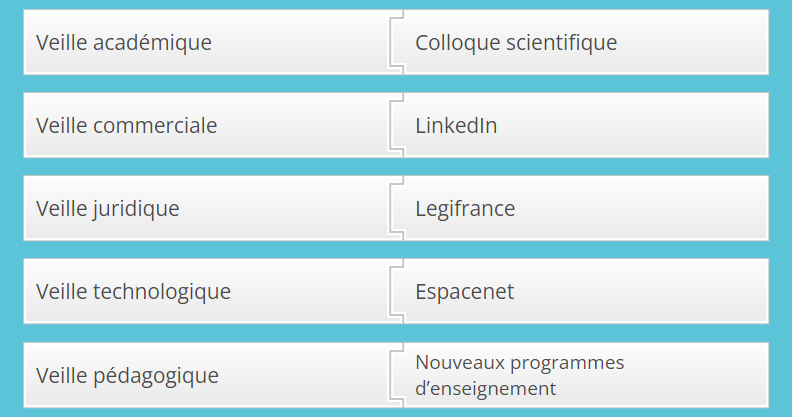Pick the Legifrance answer card
The image size is (792, 417).
[585, 209]
